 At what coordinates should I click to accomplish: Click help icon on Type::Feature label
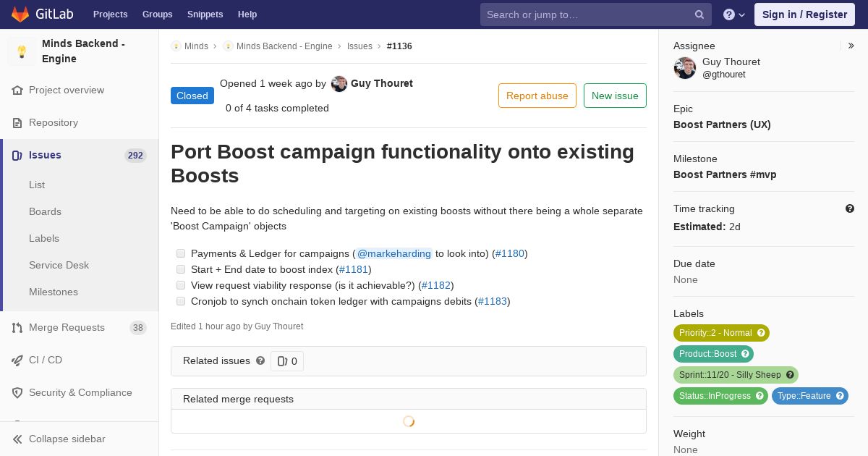click(x=840, y=396)
